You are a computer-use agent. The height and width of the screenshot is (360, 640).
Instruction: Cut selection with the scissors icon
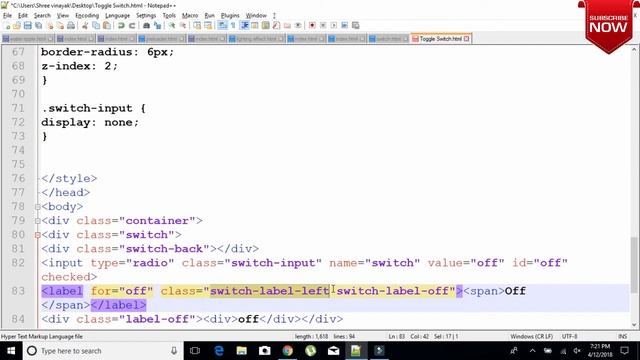point(85,25)
